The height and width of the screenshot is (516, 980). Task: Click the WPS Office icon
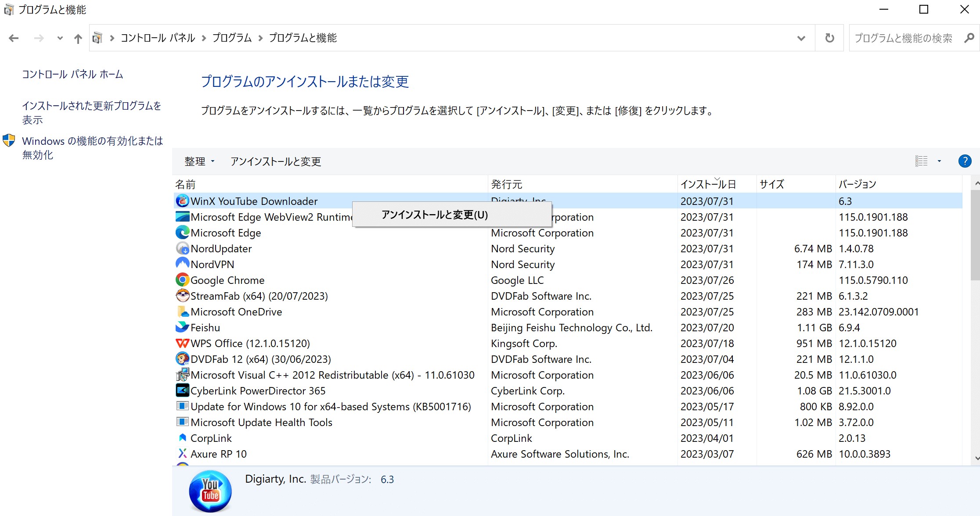tap(182, 343)
